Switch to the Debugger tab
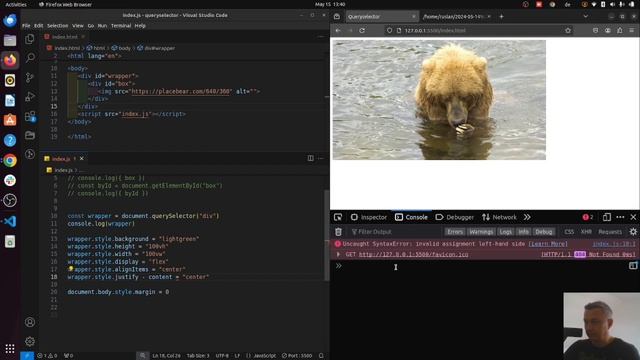 tap(455, 217)
